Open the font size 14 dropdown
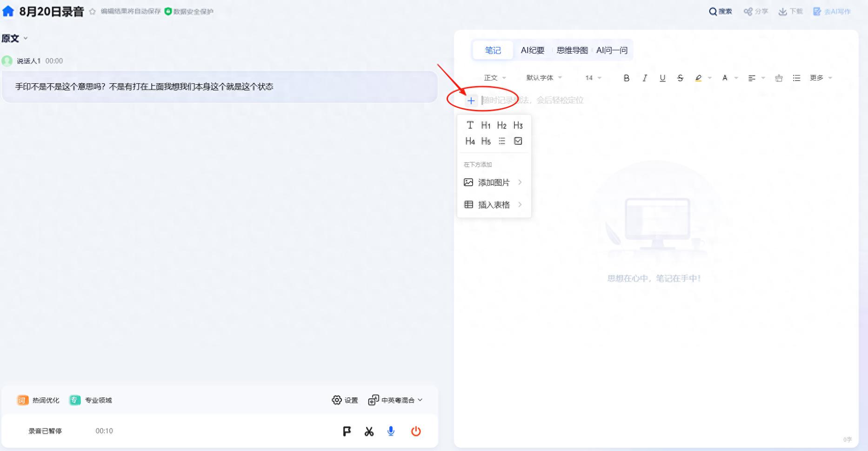 pyautogui.click(x=593, y=78)
